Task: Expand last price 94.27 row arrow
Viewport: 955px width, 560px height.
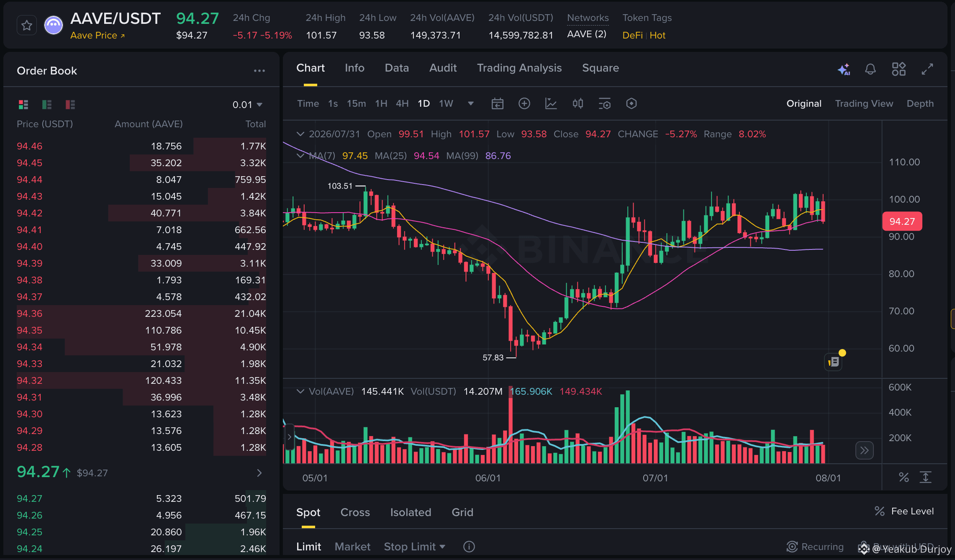Action: pyautogui.click(x=259, y=473)
